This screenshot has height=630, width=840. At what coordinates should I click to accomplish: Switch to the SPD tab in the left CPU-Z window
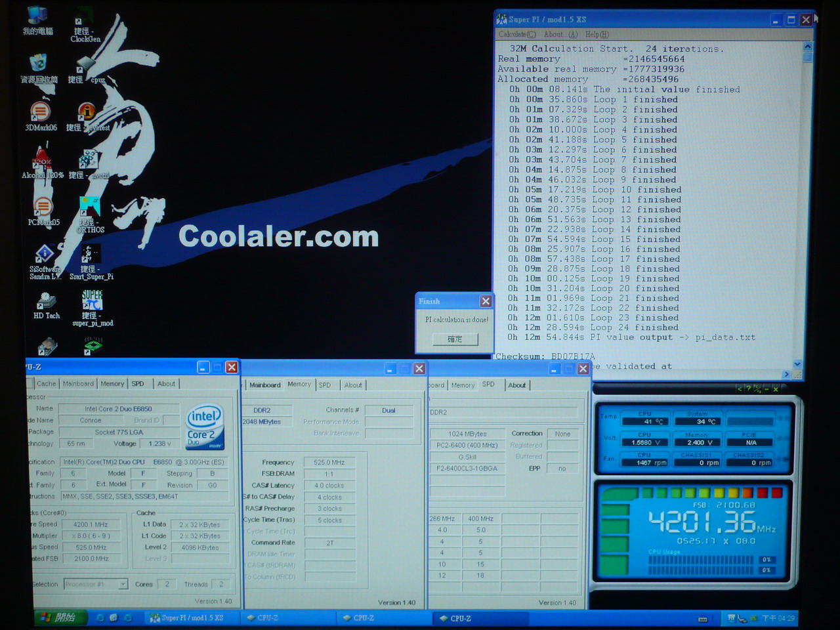[x=138, y=383]
